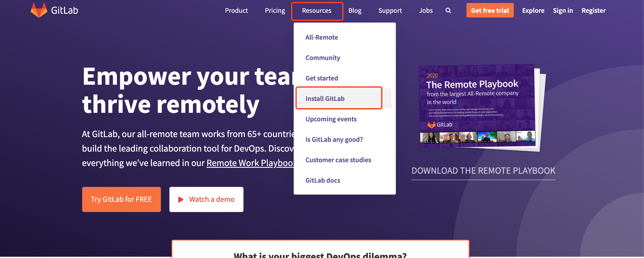Click Try GitLab for FREE

click(x=122, y=199)
